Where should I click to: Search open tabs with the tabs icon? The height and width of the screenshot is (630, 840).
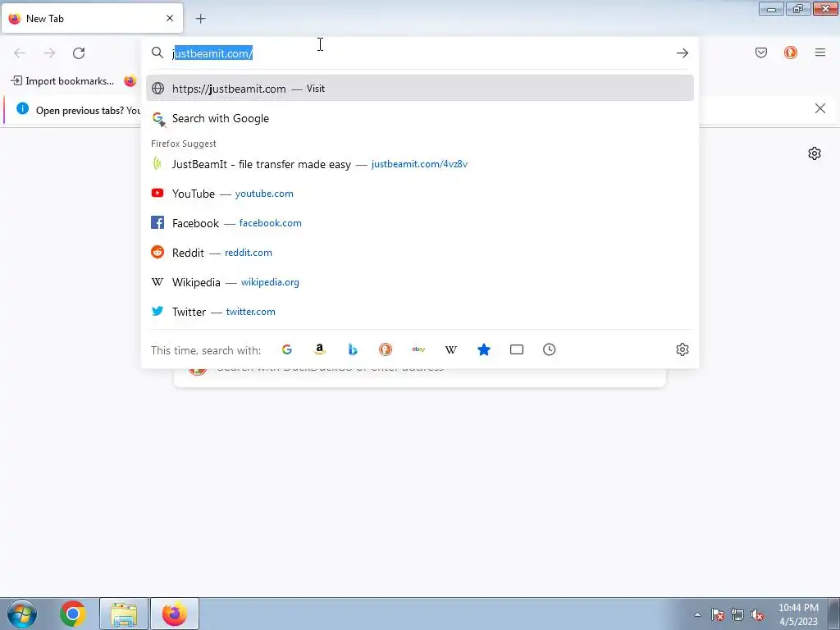coord(517,349)
